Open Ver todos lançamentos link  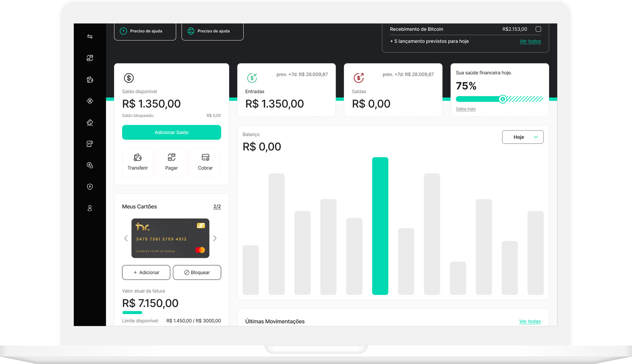[530, 41]
